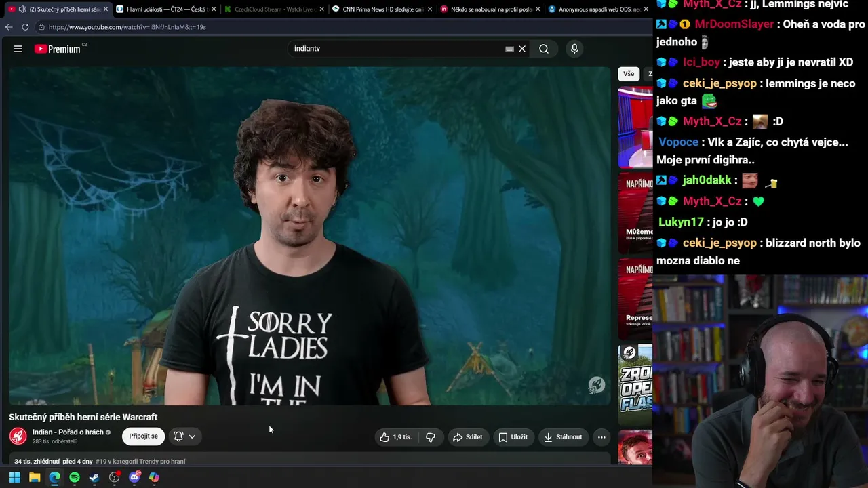Switch to Microsoft Edge in the taskbar

(54, 477)
